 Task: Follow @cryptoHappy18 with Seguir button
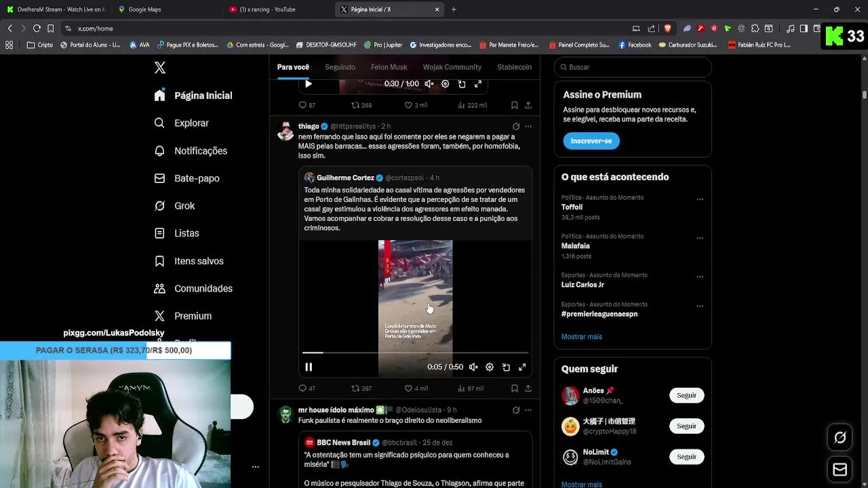point(686,426)
